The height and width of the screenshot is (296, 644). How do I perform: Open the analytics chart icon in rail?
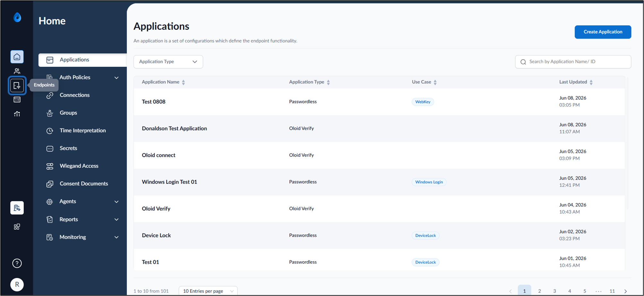coord(17,114)
